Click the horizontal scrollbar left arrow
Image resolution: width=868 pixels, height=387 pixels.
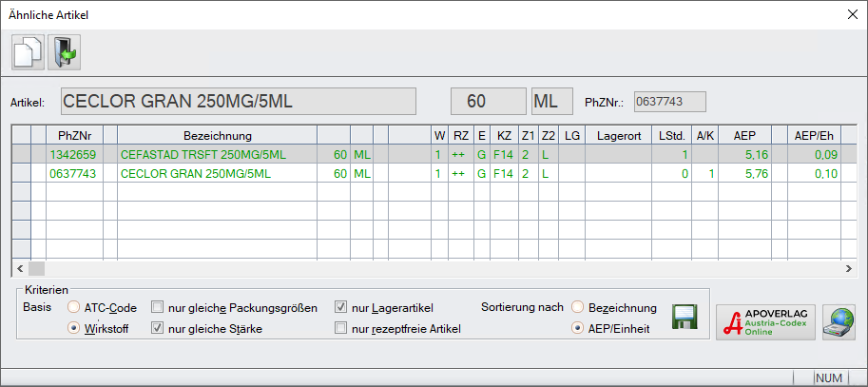pos(20,268)
